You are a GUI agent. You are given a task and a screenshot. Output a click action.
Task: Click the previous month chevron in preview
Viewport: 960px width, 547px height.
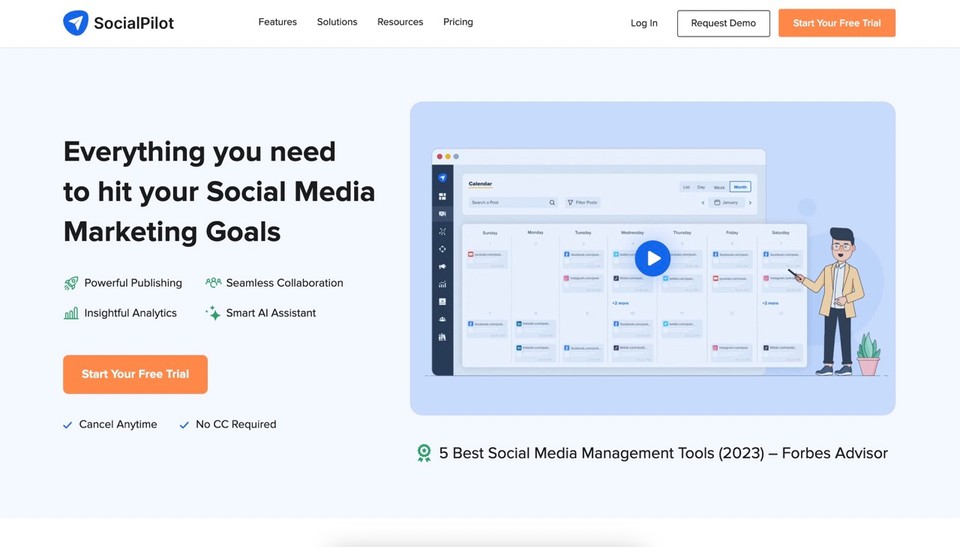pos(703,203)
